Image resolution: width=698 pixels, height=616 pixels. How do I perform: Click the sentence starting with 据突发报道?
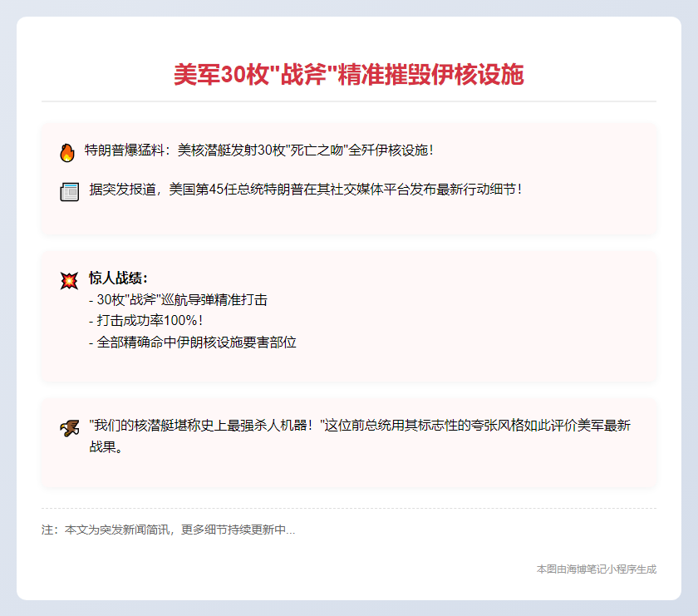point(305,189)
